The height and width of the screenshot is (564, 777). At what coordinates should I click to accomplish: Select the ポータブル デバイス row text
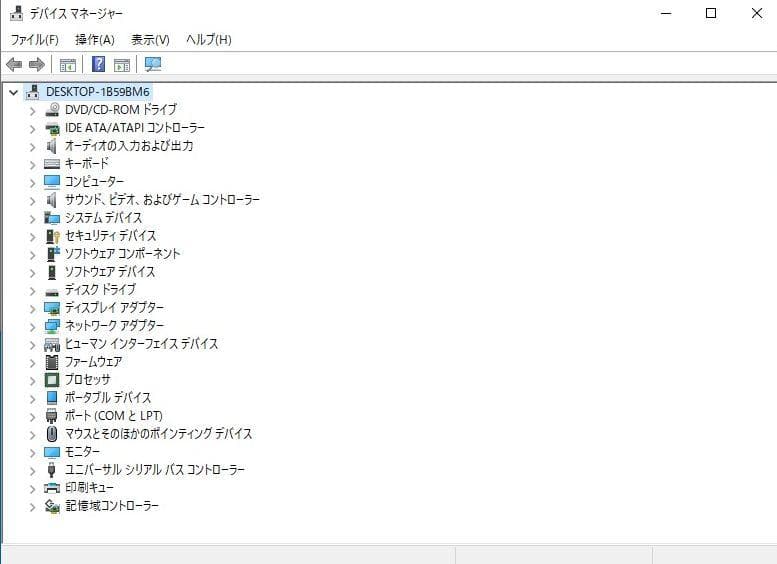(108, 398)
